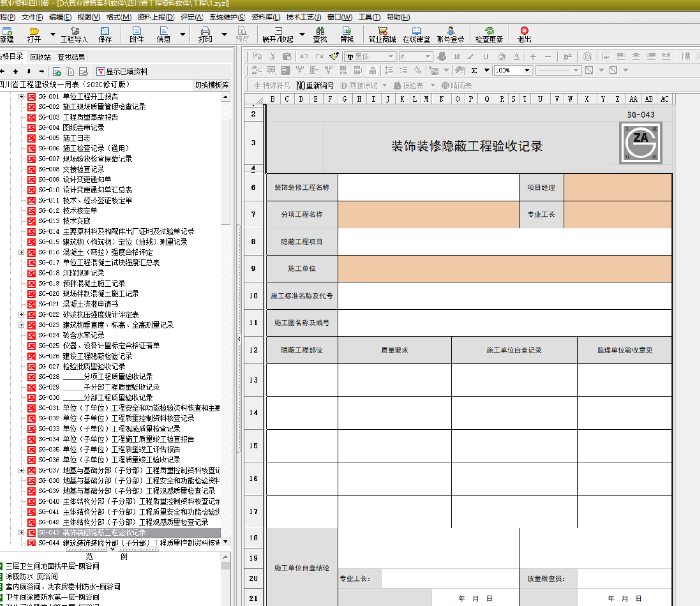Click the fill color bucket icon

pos(502,56)
